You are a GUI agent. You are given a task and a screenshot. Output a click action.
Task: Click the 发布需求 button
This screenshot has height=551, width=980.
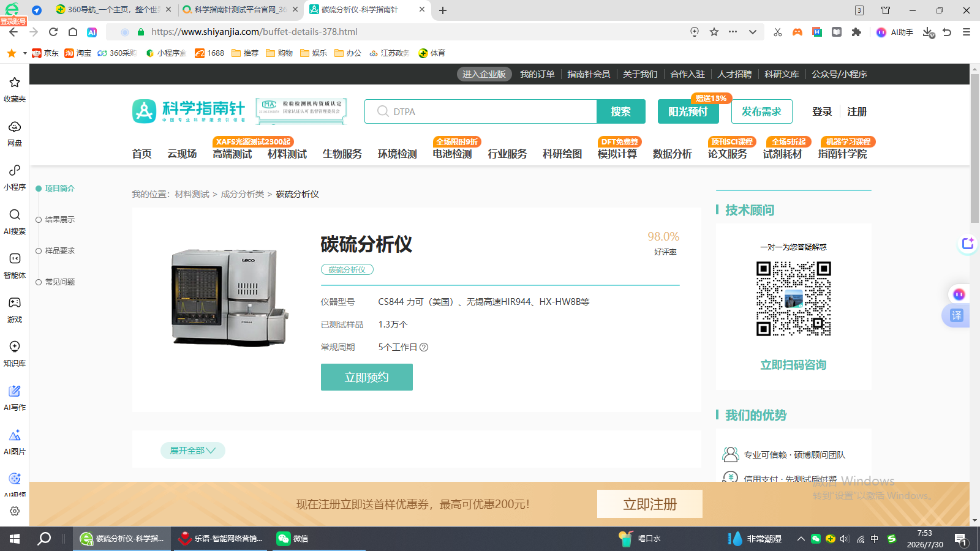pos(762,111)
